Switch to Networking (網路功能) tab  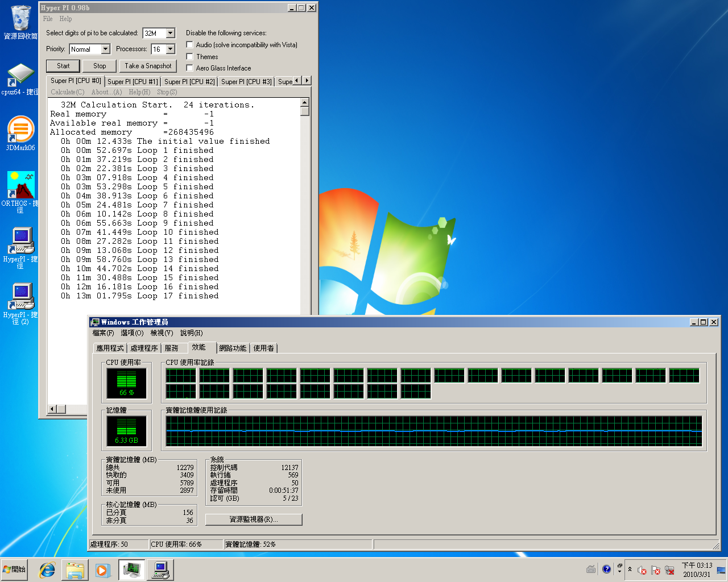click(x=233, y=348)
